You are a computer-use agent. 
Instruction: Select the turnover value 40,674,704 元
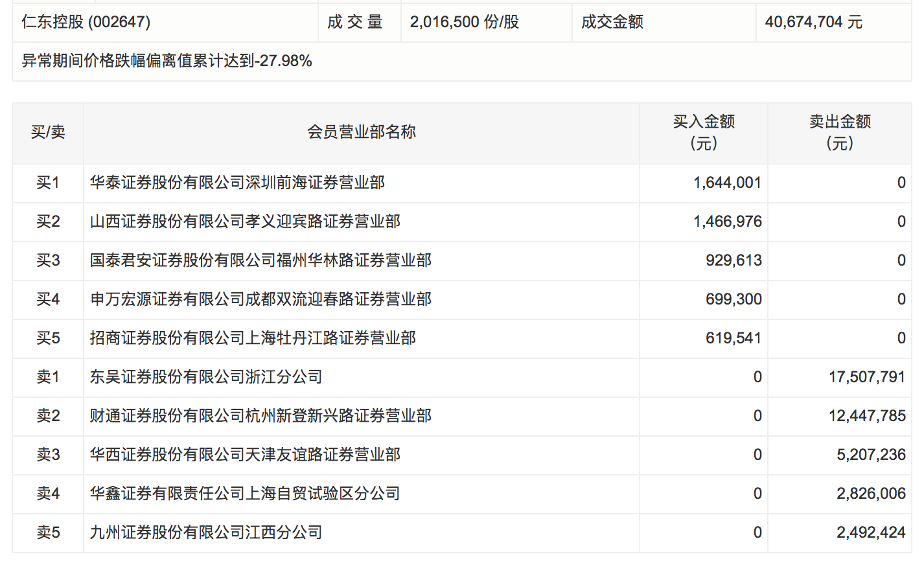tap(814, 22)
